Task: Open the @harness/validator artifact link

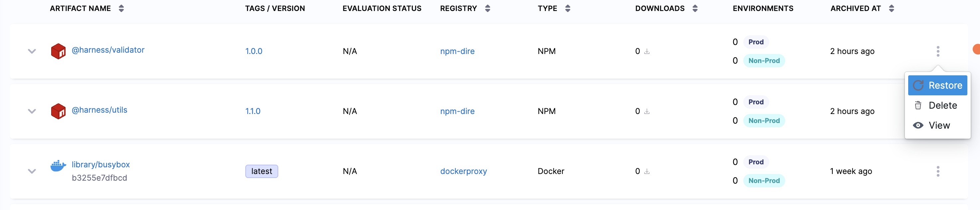Action: 108,50
